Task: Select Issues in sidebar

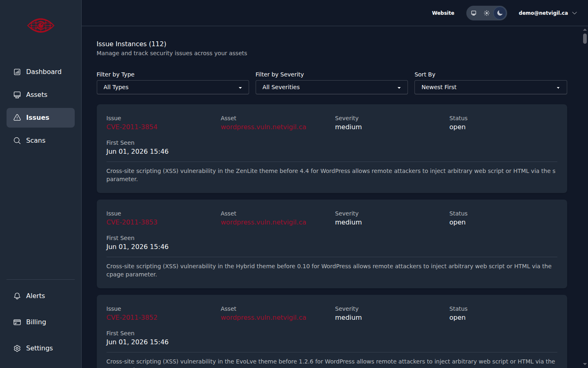Action: [x=40, y=118]
